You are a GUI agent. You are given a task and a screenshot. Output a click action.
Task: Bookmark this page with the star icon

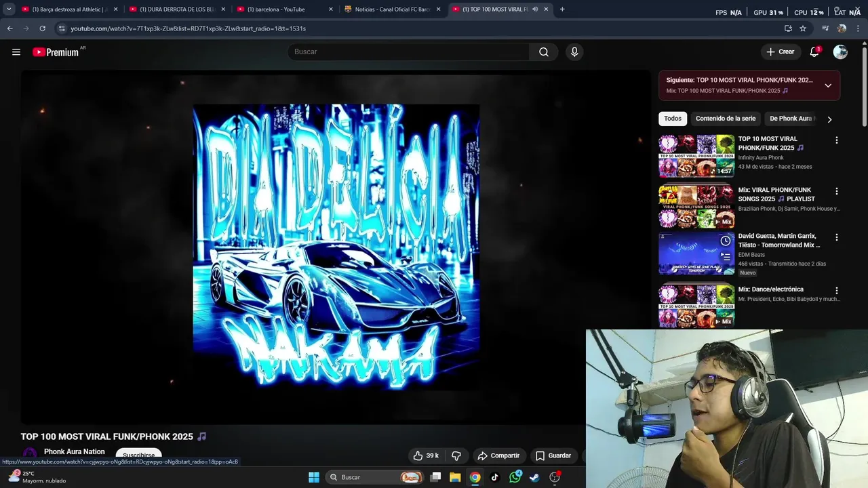[803, 28]
